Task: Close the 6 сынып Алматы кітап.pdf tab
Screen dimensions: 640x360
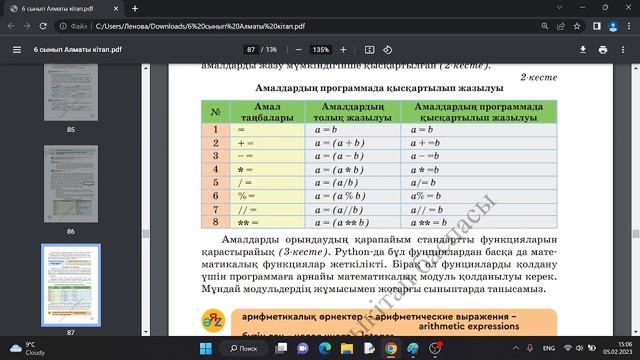Action: coord(116,8)
